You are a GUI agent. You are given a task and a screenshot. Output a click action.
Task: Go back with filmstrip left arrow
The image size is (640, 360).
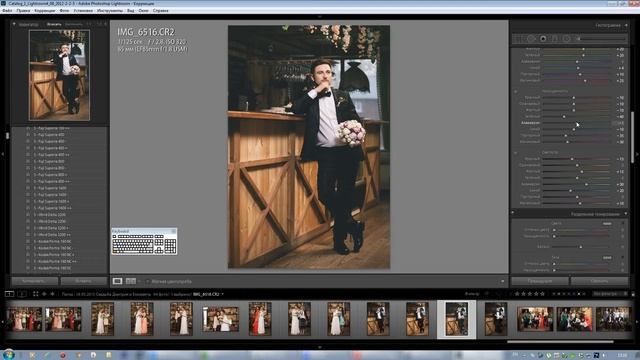[44, 294]
